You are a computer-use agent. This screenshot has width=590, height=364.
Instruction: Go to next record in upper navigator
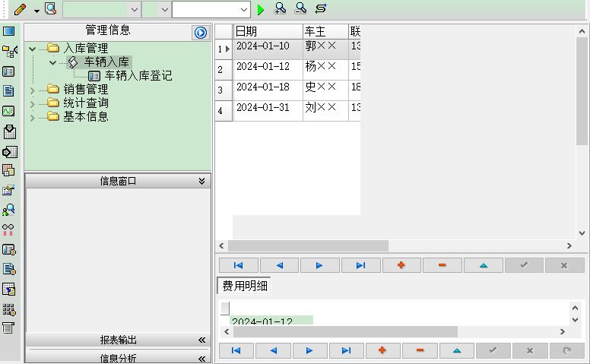tap(320, 265)
